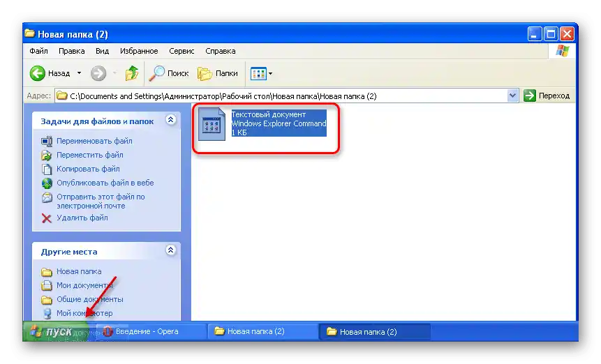Click the copy file icon

pos(47,169)
